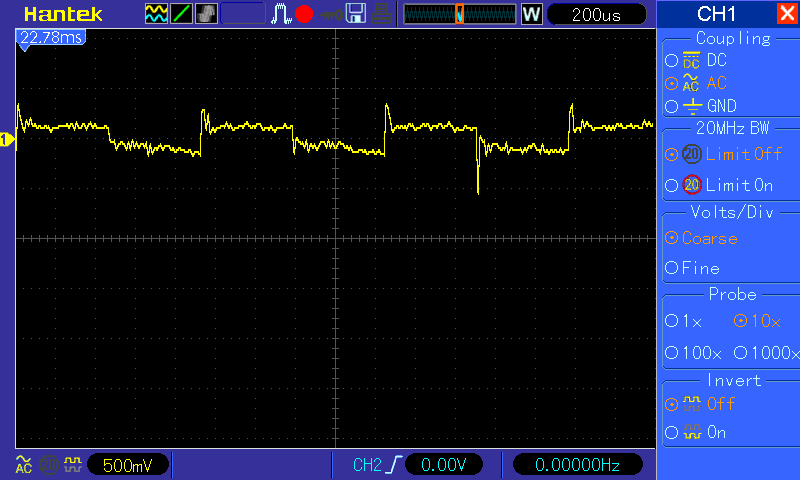Viewport: 800px width, 480px height.
Task: Click the CH1 menu title
Action: [x=716, y=14]
